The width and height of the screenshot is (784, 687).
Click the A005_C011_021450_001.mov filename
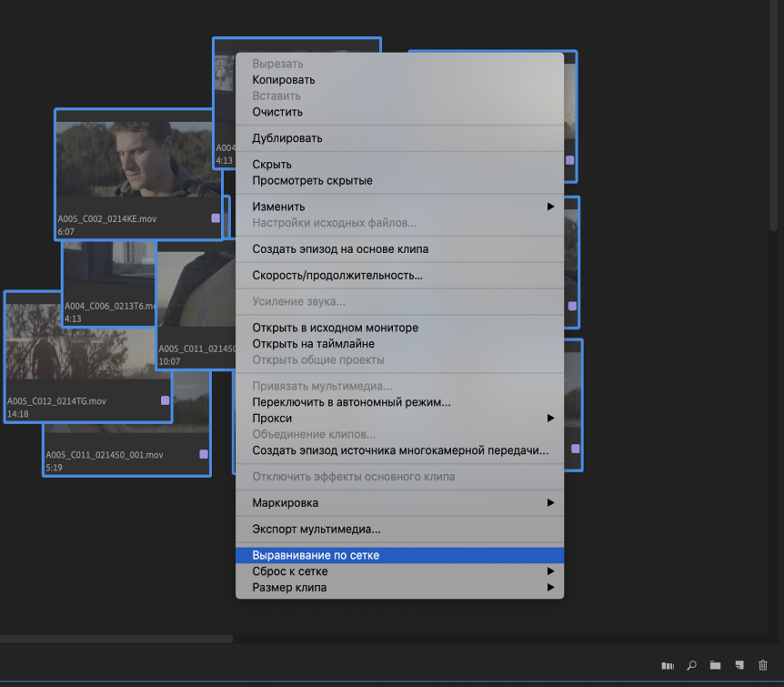[x=105, y=455]
